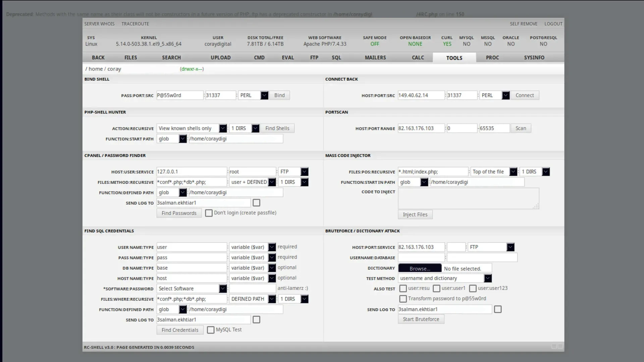Open the CMD tab
Image resolution: width=644 pixels, height=362 pixels.
(259, 58)
